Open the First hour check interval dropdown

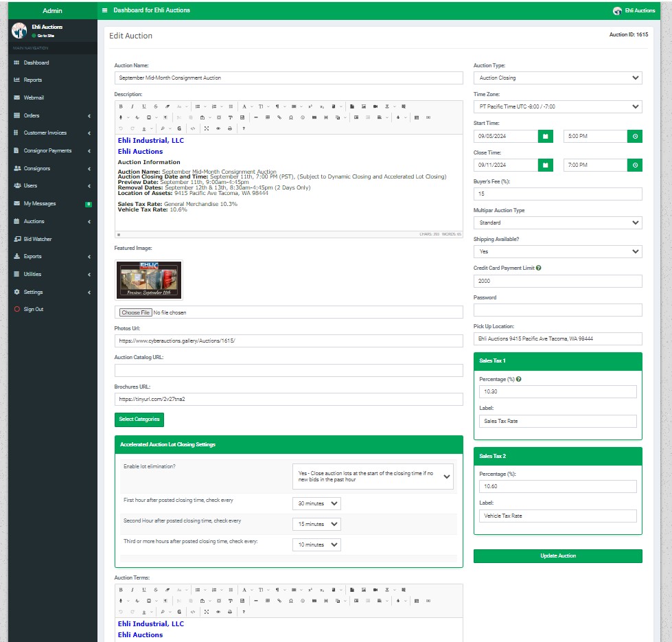coord(316,503)
